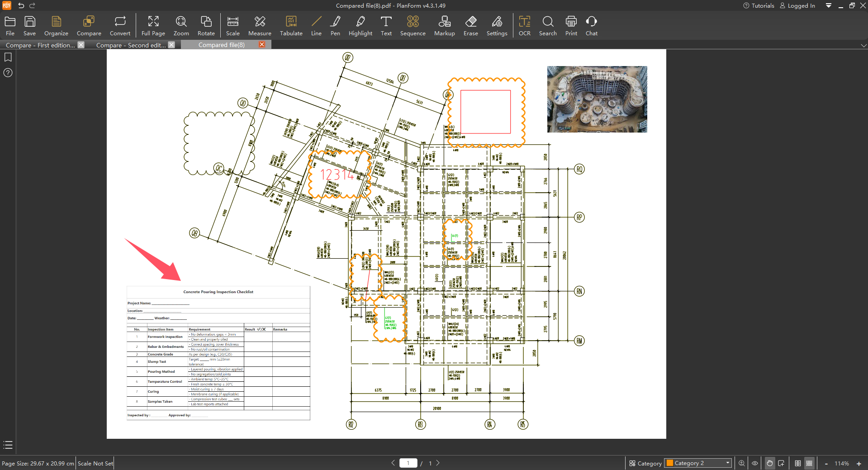Enable continuous scroll page view

click(809, 463)
